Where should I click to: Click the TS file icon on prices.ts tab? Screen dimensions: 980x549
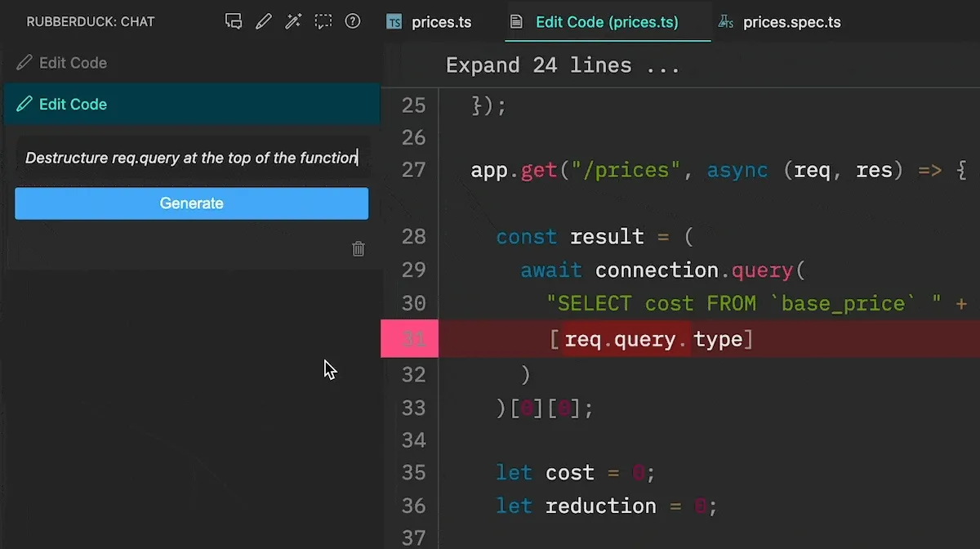coord(394,22)
